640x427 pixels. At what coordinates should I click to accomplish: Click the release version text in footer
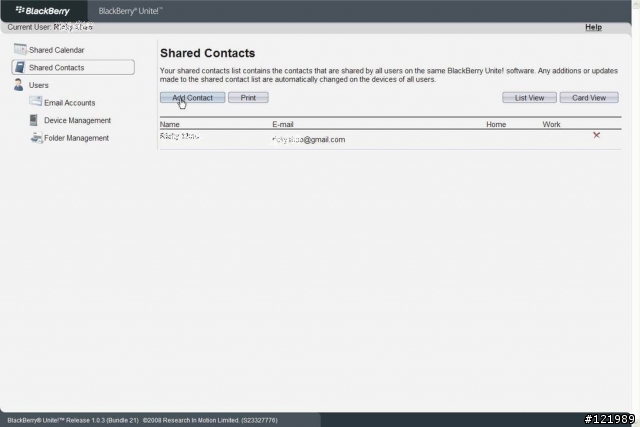tap(73, 420)
